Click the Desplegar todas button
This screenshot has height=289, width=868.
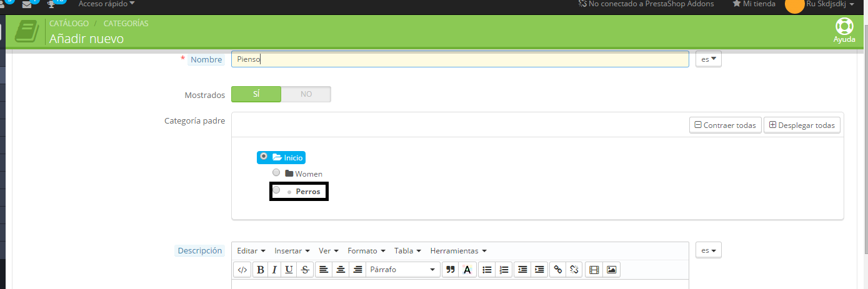802,125
